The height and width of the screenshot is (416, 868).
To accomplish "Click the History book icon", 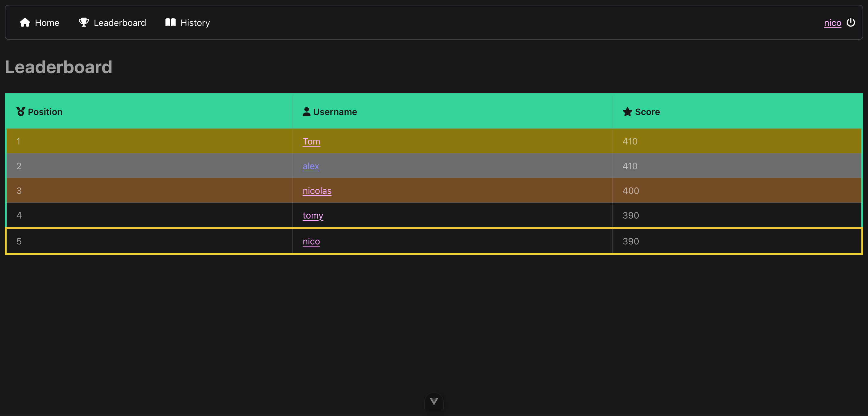I will (x=171, y=22).
